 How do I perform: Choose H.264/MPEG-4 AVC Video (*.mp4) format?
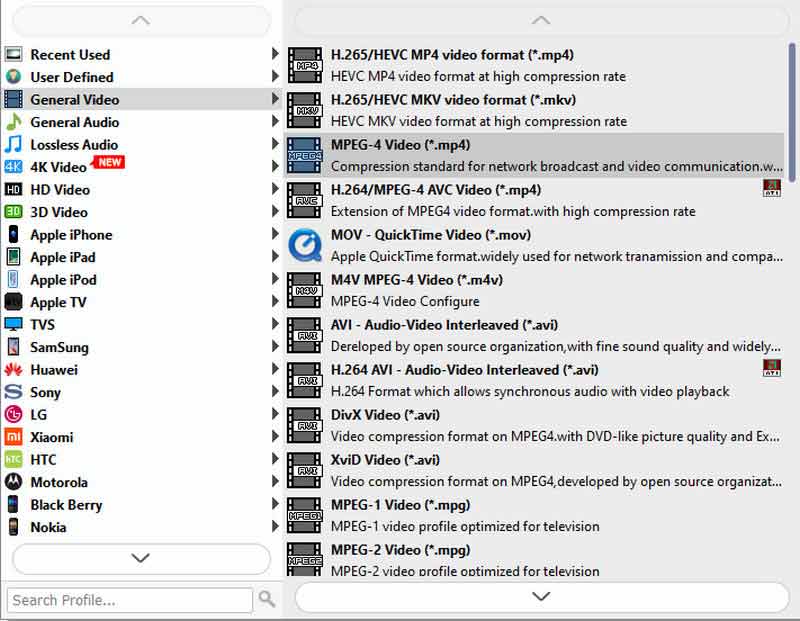(x=436, y=190)
